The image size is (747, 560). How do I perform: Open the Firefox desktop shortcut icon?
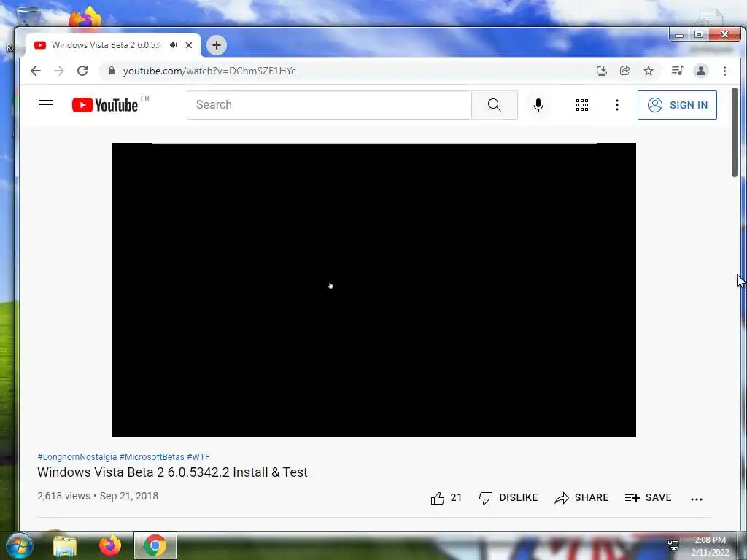tap(86, 18)
